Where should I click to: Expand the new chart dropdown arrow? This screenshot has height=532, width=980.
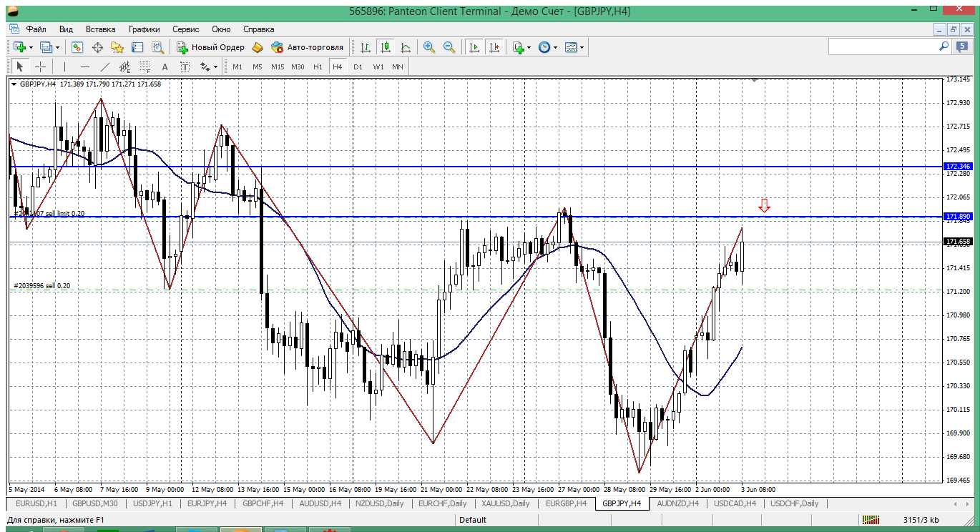click(x=30, y=47)
